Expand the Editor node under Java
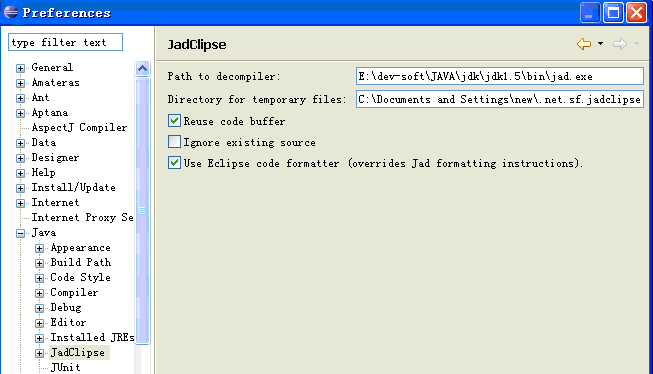The width and height of the screenshot is (653, 374). click(39, 323)
